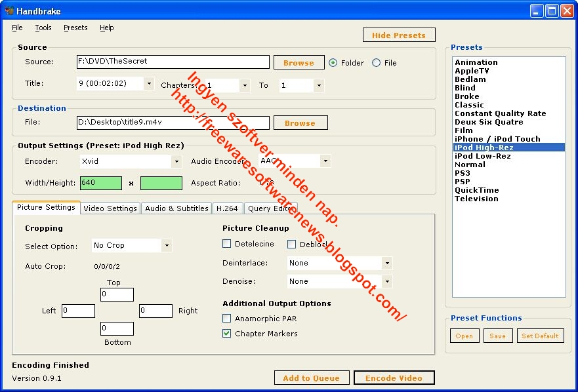Open the Help menu
578x392 pixels.
[106, 28]
